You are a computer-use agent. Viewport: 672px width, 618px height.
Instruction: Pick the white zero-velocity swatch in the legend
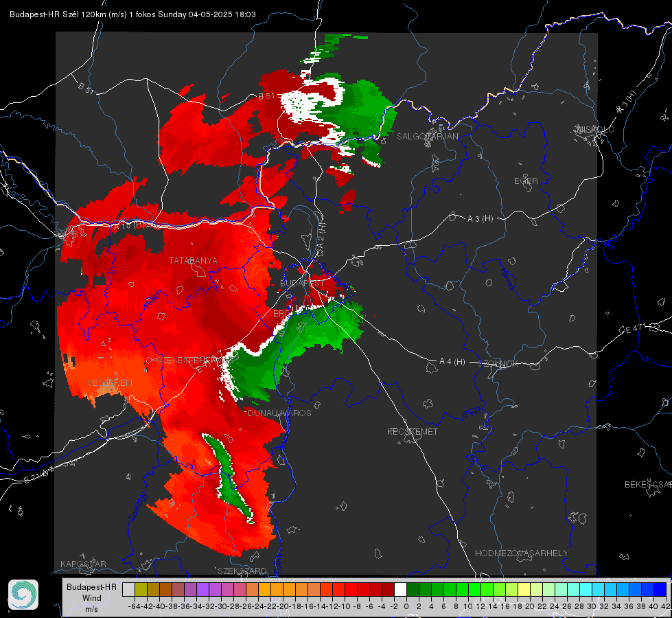[400, 589]
